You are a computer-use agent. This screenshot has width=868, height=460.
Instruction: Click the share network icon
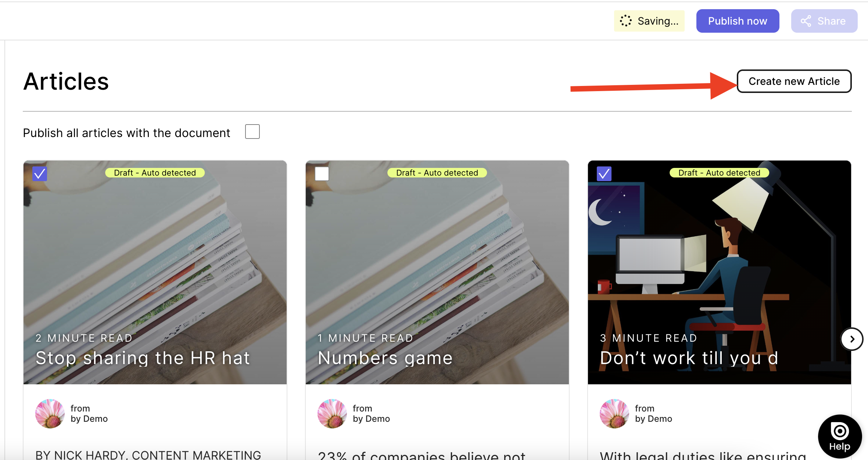click(x=806, y=21)
